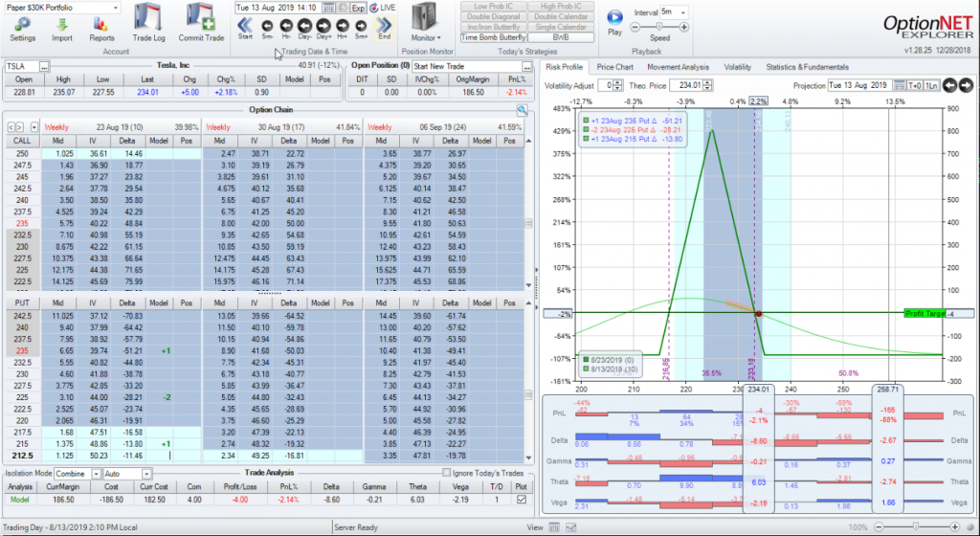Screen dimensions: 980x536
Task: Open the Trade Log
Action: [x=148, y=17]
